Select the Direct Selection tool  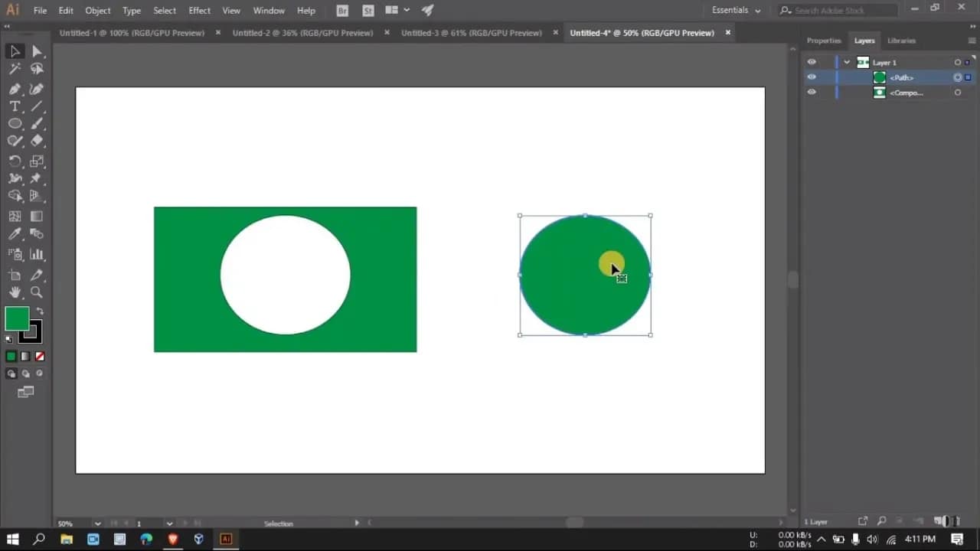[x=35, y=51]
